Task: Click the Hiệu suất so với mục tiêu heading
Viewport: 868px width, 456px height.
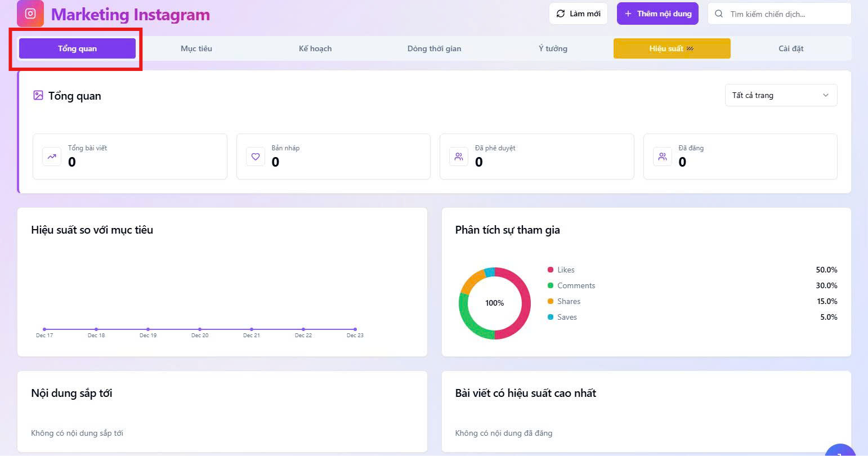Action: (92, 230)
